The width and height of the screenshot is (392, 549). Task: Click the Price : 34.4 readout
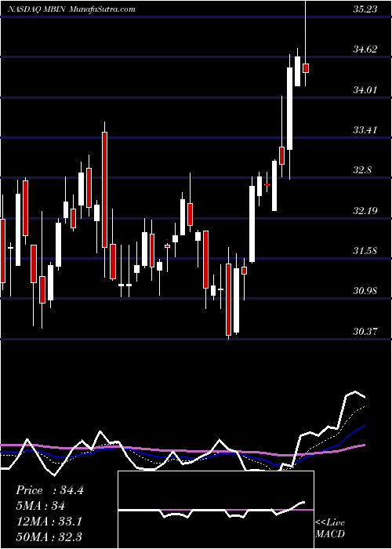pyautogui.click(x=49, y=490)
